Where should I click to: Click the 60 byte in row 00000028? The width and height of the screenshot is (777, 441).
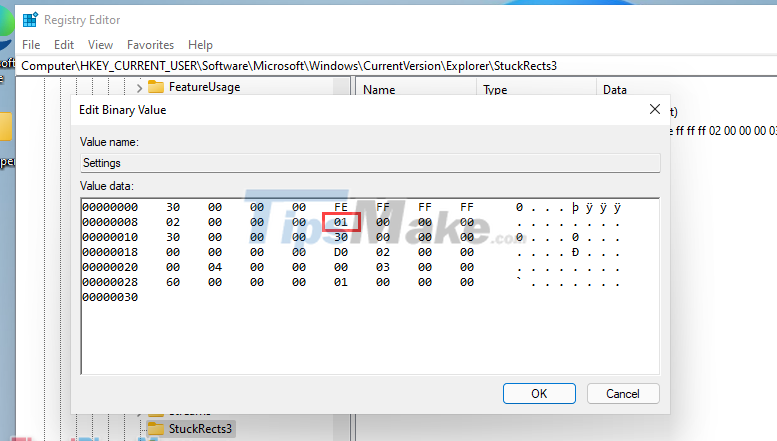173,282
